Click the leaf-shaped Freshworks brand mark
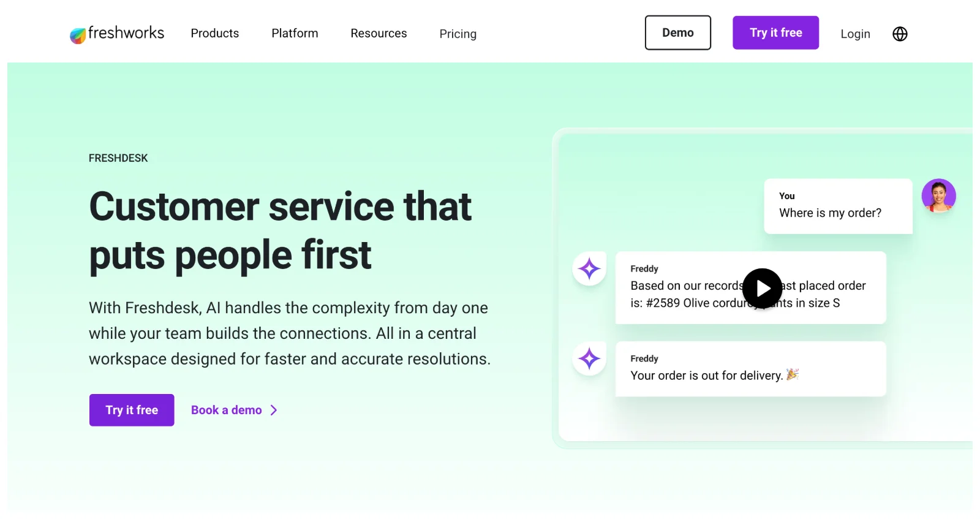This screenshot has height=519, width=980. pyautogui.click(x=77, y=35)
